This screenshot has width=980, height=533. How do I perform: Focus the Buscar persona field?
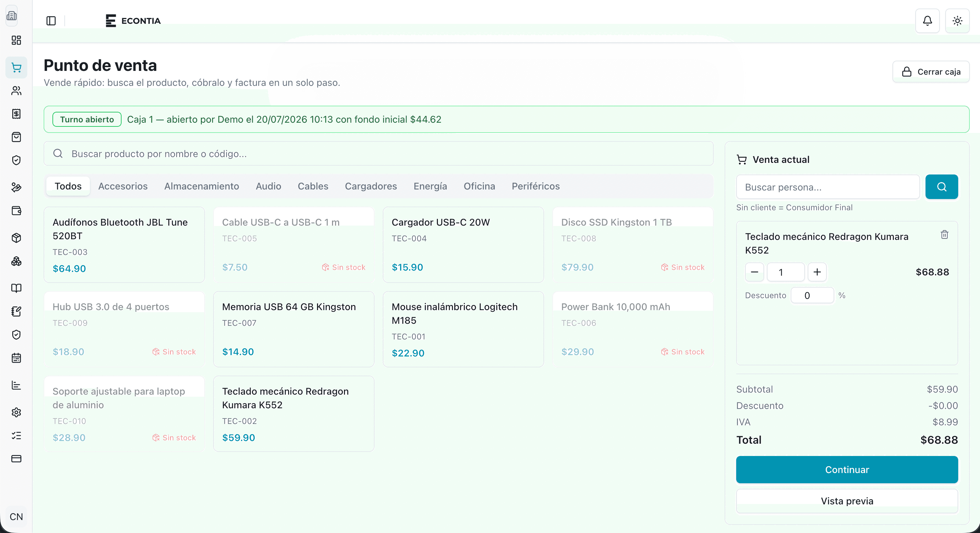pos(828,187)
